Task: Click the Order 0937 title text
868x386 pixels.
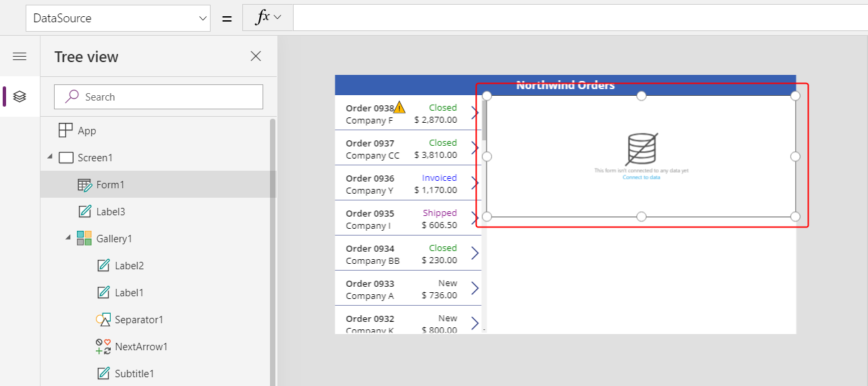Action: coord(370,143)
